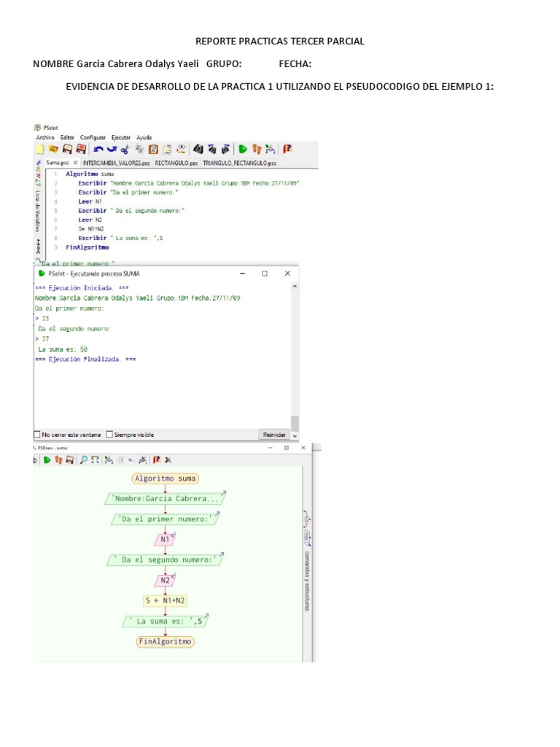The height and width of the screenshot is (747, 560).
Task: Click the Open file folder icon
Action: (x=53, y=149)
